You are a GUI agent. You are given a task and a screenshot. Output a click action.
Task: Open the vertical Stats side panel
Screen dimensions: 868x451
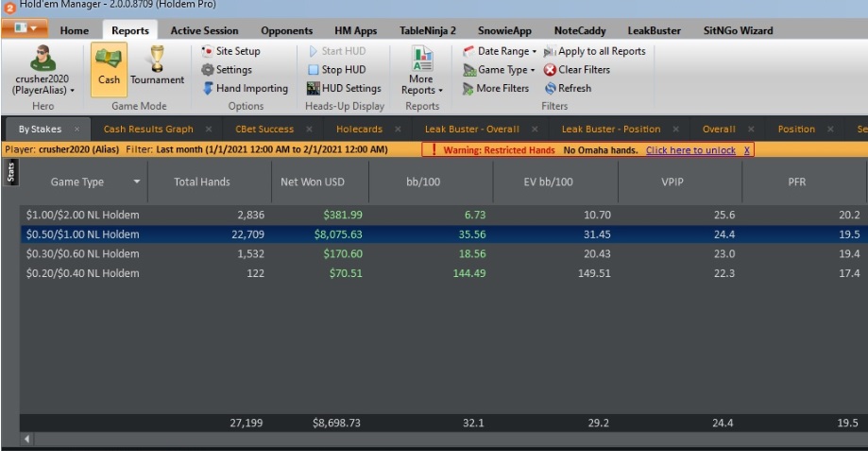tap(10, 173)
